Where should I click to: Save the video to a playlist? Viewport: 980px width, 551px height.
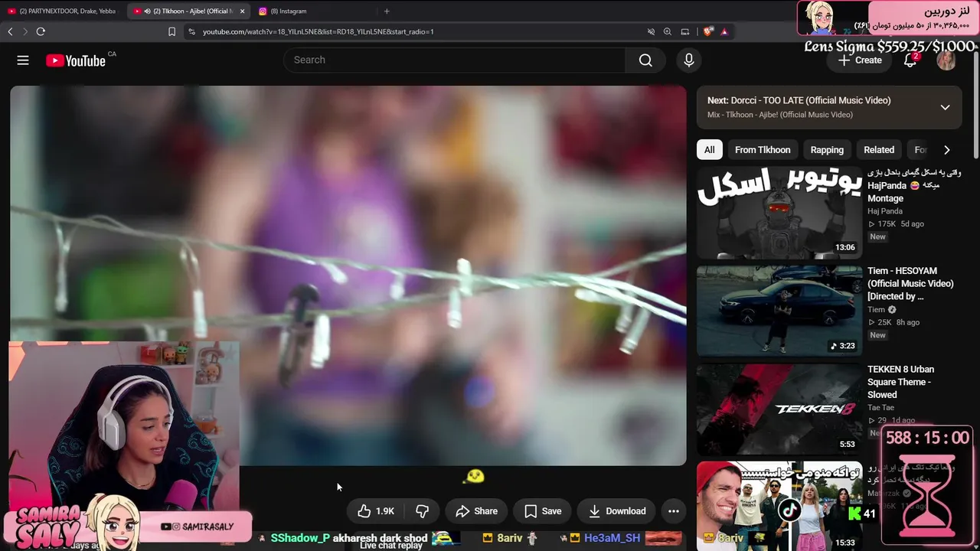[543, 511]
